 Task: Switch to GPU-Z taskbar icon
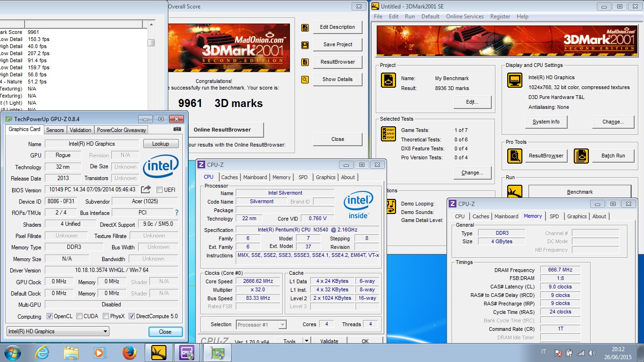(217, 352)
